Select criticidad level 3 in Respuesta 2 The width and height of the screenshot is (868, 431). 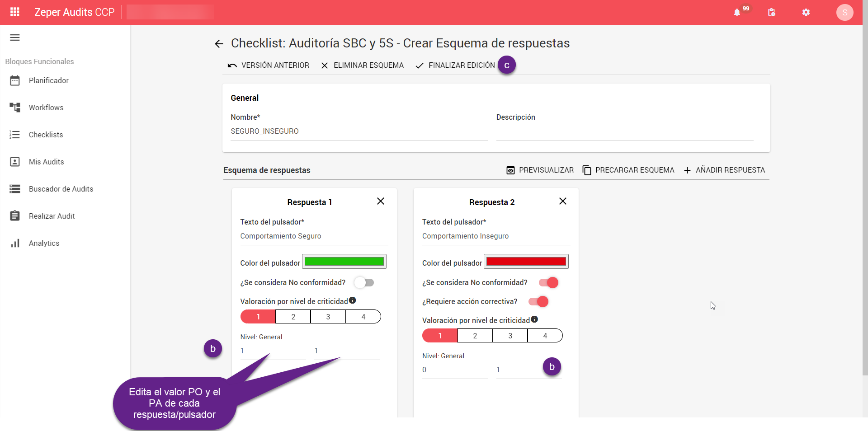point(510,336)
